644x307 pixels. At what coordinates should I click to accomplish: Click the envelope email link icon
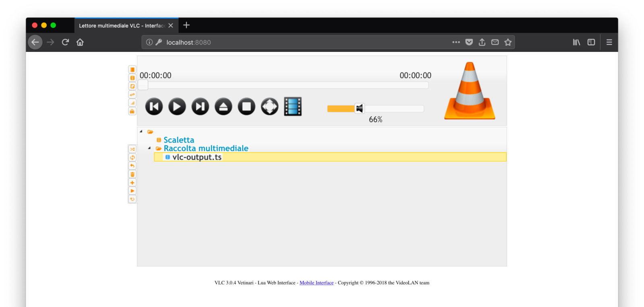495,42
